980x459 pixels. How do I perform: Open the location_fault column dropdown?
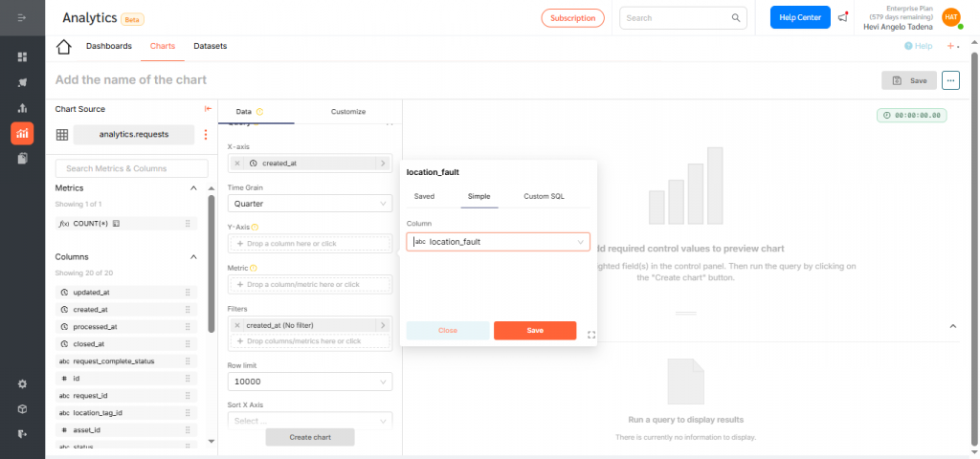pos(498,242)
